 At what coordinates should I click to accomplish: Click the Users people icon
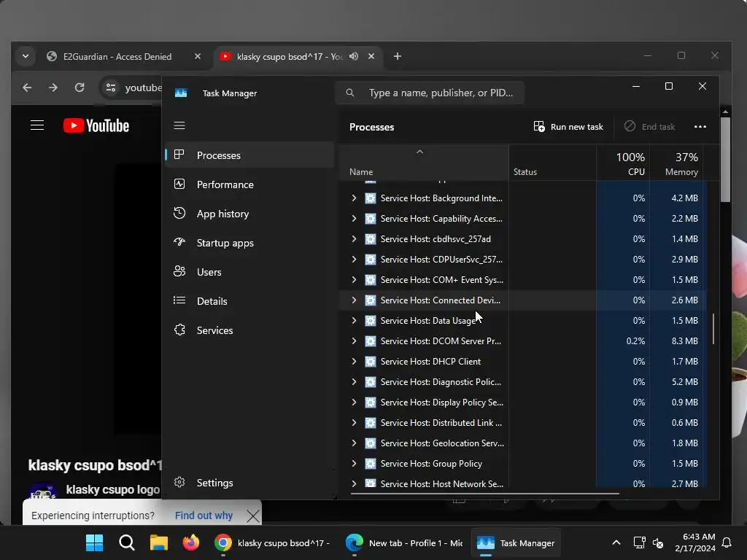pos(179,271)
